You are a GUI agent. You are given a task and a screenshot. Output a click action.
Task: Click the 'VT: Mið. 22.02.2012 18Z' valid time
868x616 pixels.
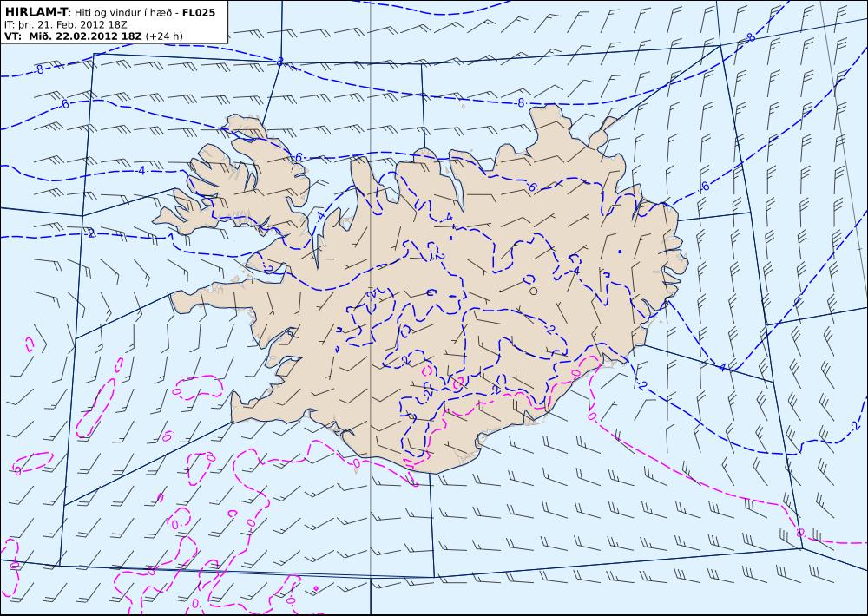click(x=73, y=36)
